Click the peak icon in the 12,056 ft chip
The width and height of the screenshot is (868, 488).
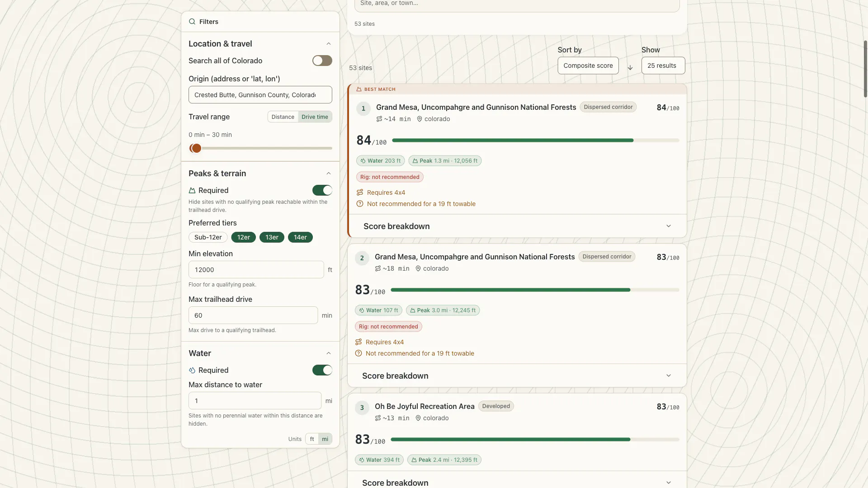[415, 161]
